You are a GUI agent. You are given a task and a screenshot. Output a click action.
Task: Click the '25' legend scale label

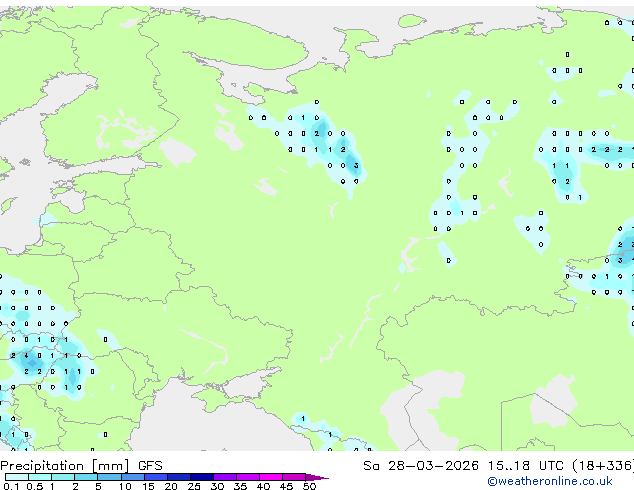pos(194,486)
